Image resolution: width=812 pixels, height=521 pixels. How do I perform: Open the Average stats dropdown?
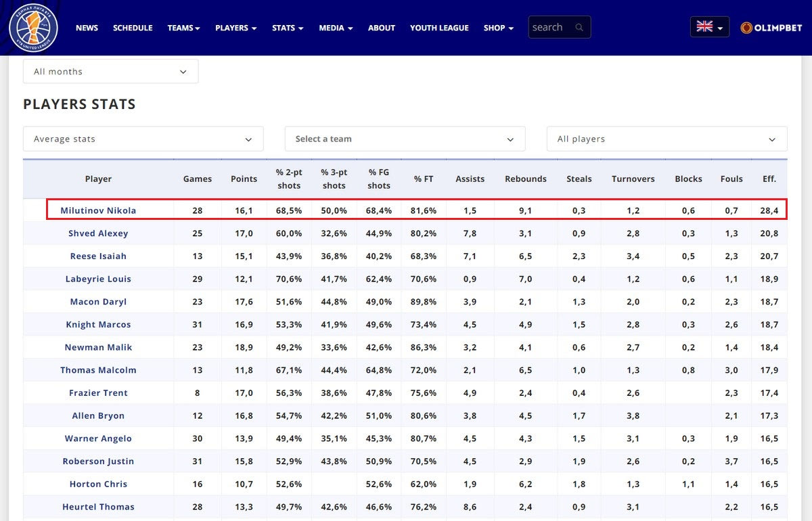point(143,139)
